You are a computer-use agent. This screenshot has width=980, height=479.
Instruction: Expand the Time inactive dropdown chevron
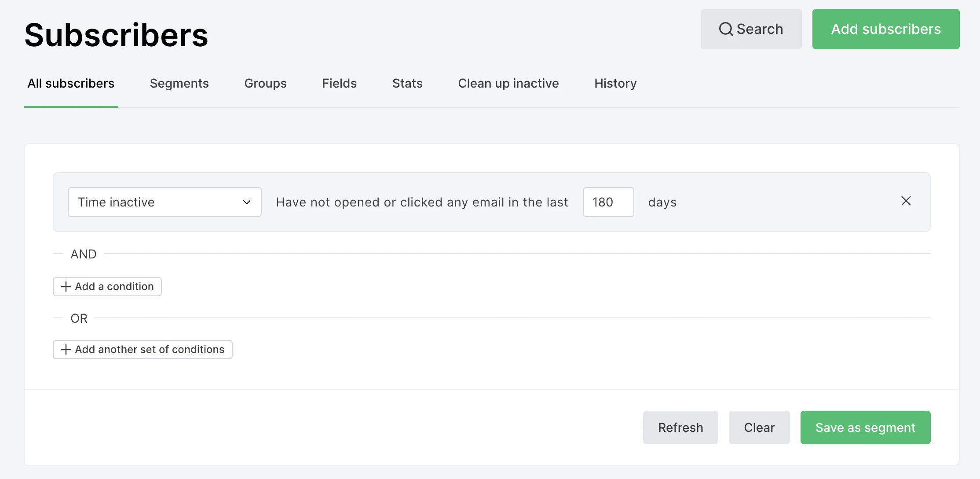(x=247, y=202)
